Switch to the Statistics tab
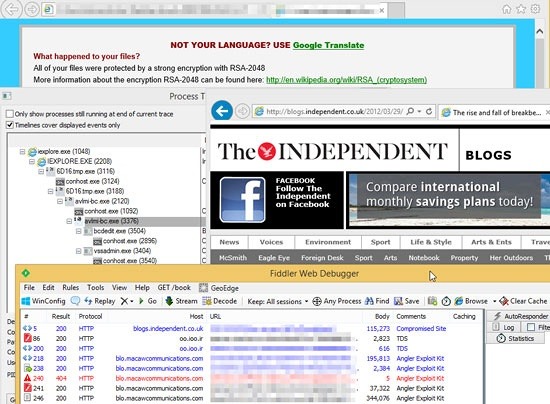The width and height of the screenshot is (550, 404). tap(516, 338)
